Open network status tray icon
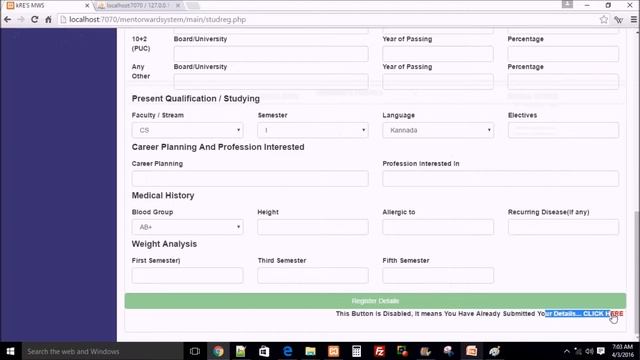This screenshot has height=360, width=640. 578,351
